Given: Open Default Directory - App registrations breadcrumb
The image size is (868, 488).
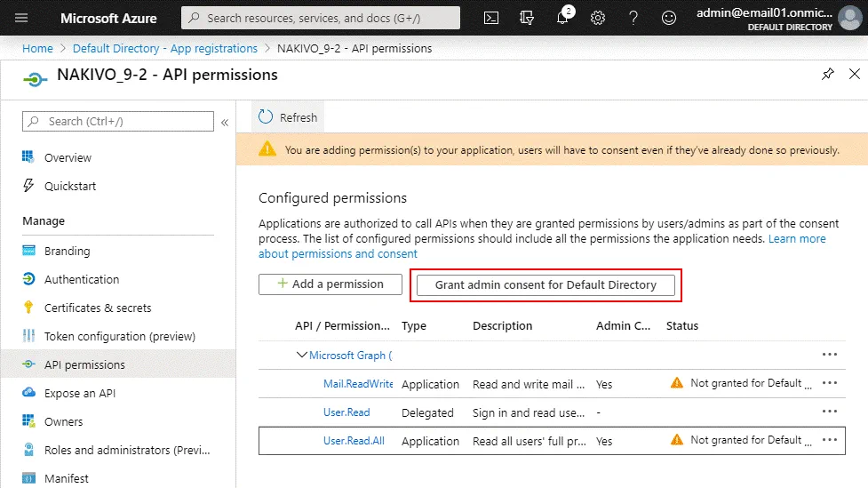Looking at the screenshot, I should pyautogui.click(x=165, y=48).
